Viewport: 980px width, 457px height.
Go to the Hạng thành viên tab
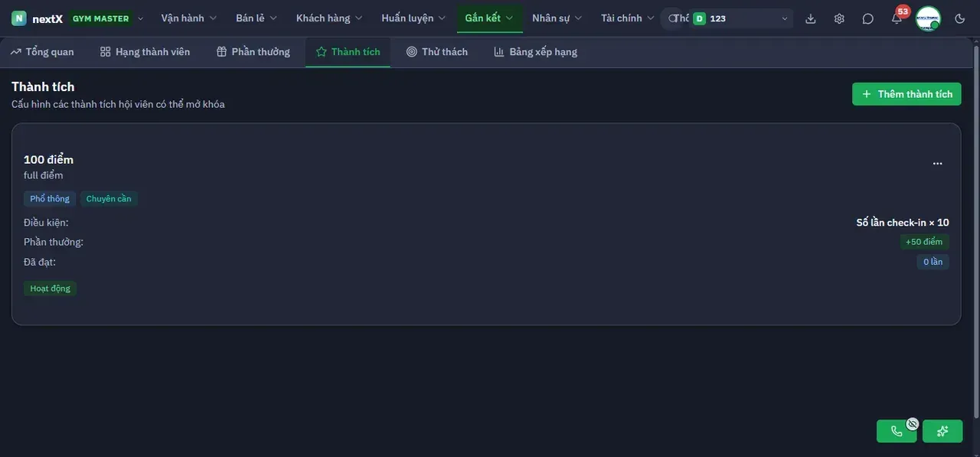click(x=145, y=52)
